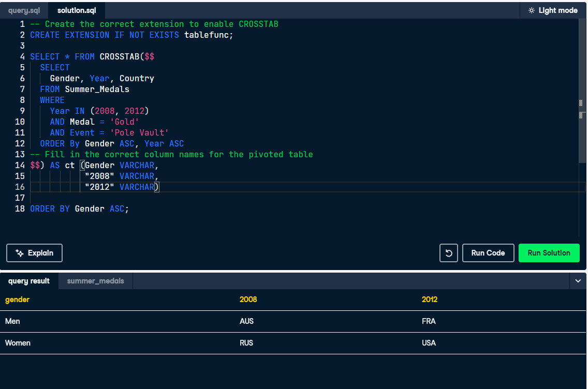This screenshot has height=389, width=588.
Task: Open the query result tab
Action: (x=29, y=281)
